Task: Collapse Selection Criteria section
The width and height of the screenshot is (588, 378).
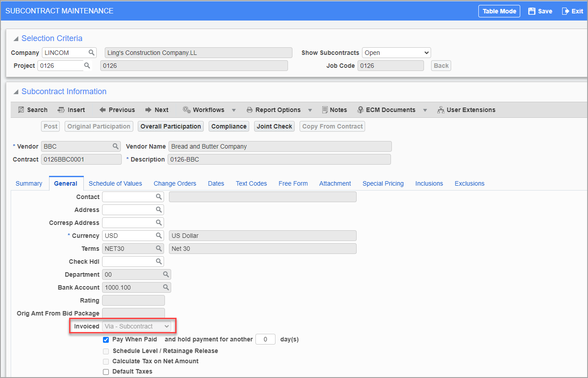Action: (x=16, y=39)
